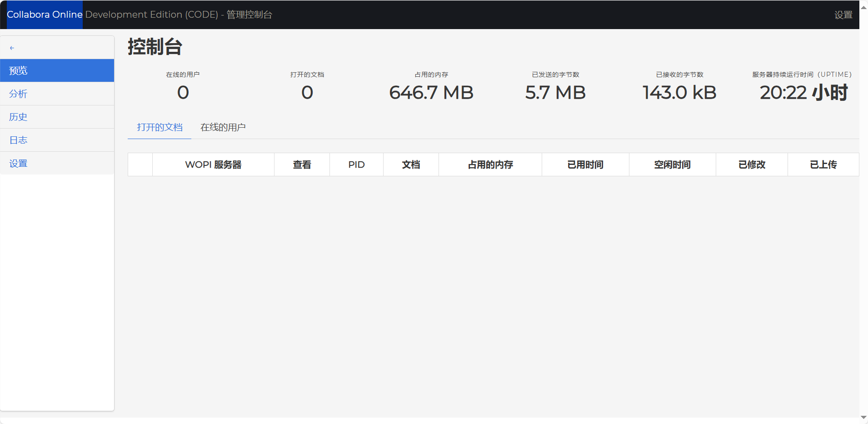868x424 pixels.
Task: Click the 占用的内存 column header
Action: pyautogui.click(x=490, y=165)
